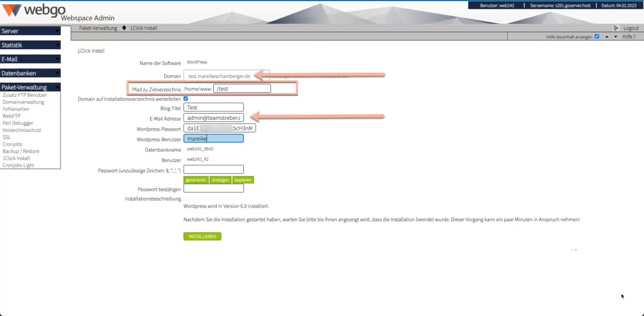Expand the E-Mail menu

[x=30, y=59]
